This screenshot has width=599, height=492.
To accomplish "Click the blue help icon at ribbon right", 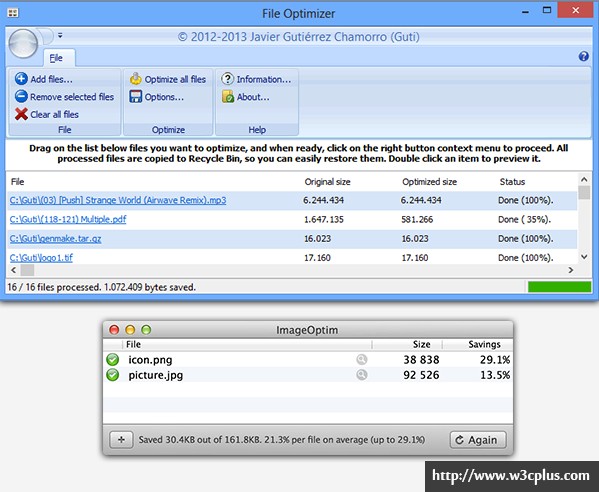I will (583, 57).
